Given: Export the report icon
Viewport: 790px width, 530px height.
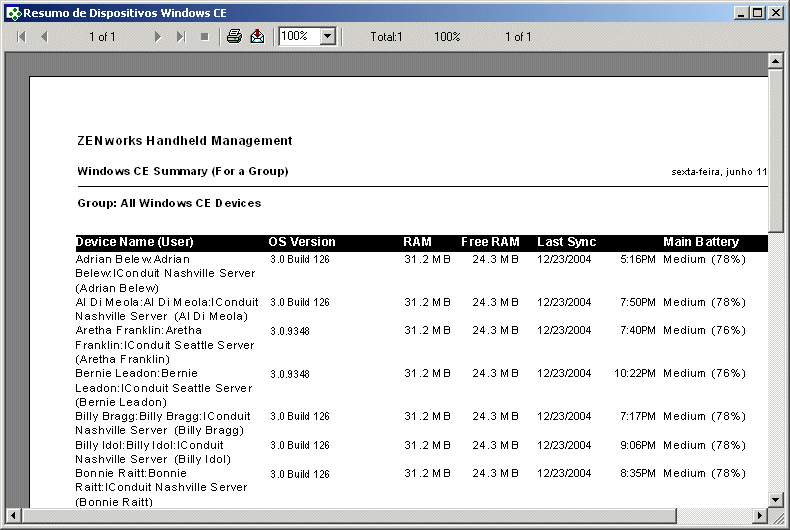Looking at the screenshot, I should pyautogui.click(x=257, y=36).
